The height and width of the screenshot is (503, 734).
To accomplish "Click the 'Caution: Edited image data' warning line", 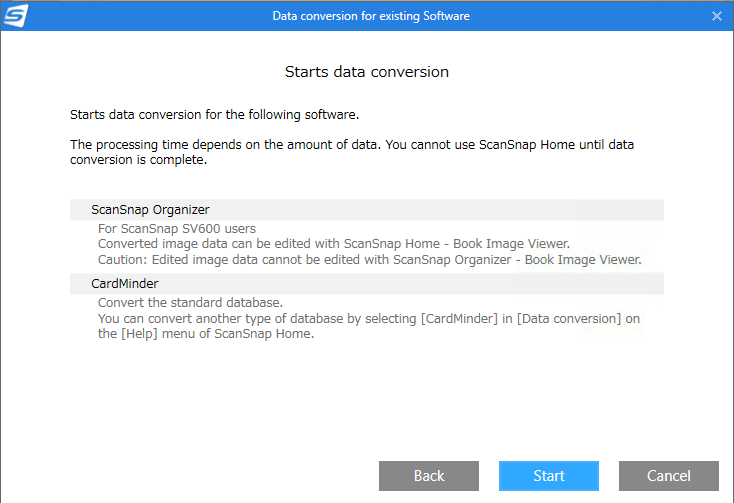I will coord(368,259).
